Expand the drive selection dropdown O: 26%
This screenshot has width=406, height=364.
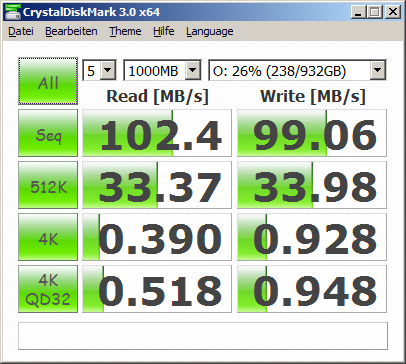377,70
